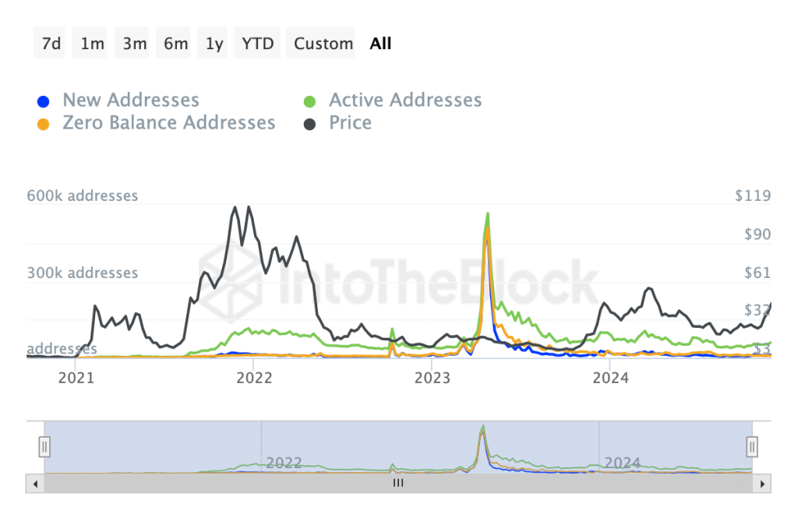Show year-to-date with YTD button
This screenshot has width=798, height=532.
pos(257,44)
